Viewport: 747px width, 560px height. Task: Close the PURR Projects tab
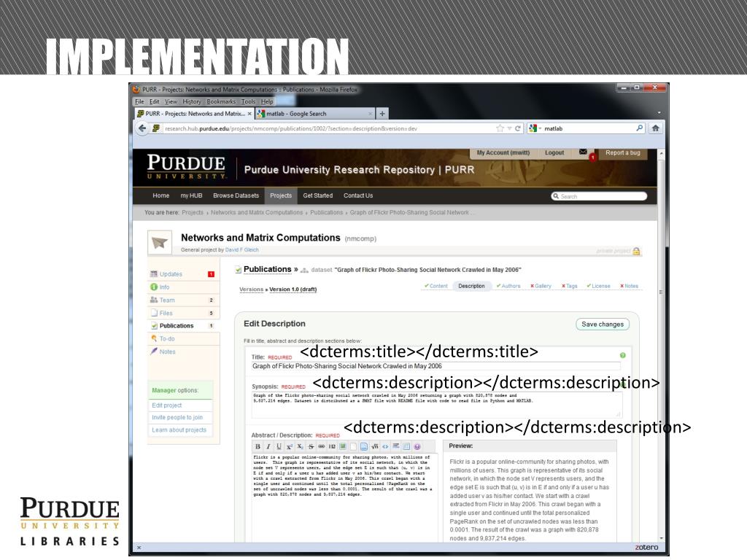coord(249,114)
